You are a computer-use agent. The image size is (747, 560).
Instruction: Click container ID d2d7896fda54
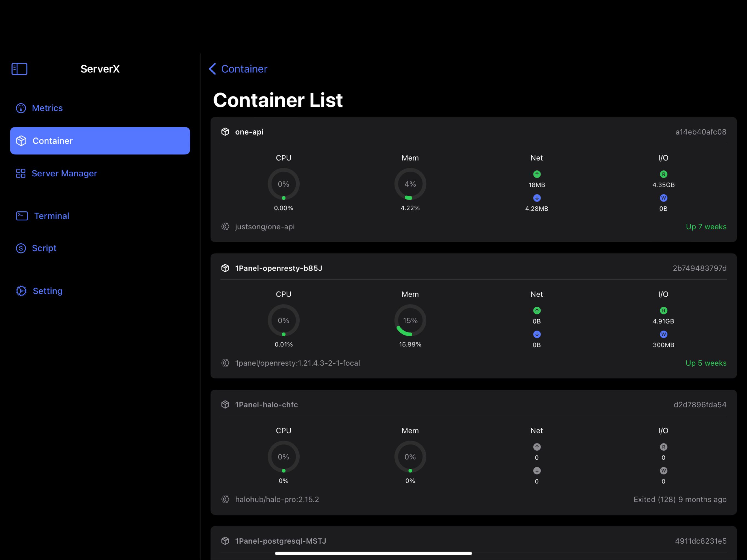pos(700,405)
